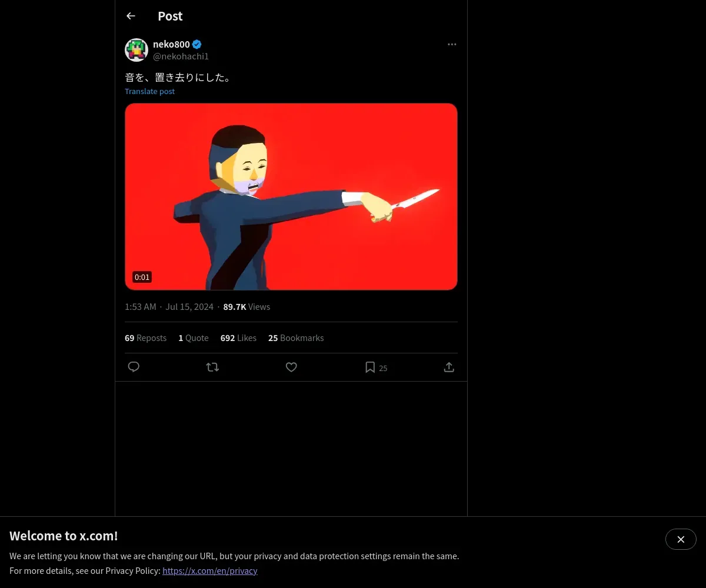Go back using the arrow icon
The width and height of the screenshot is (706, 588).
point(131,16)
